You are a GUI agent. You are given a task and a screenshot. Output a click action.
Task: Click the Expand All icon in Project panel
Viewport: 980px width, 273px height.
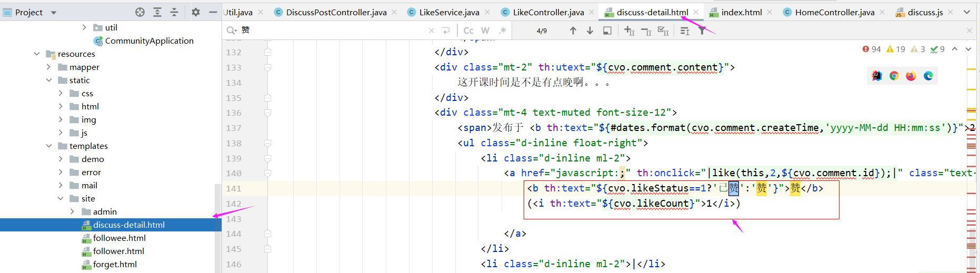[x=157, y=12]
